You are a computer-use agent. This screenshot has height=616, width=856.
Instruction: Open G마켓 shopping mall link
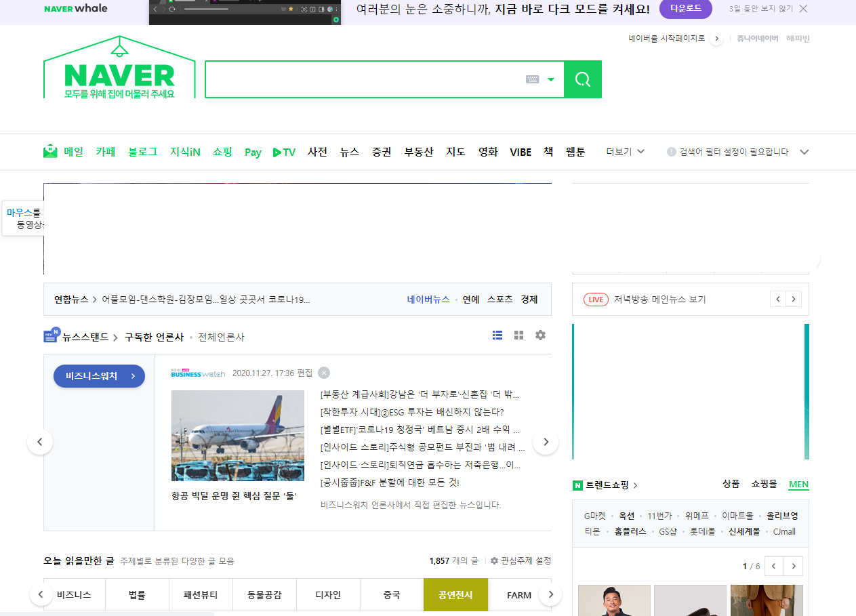point(595,516)
